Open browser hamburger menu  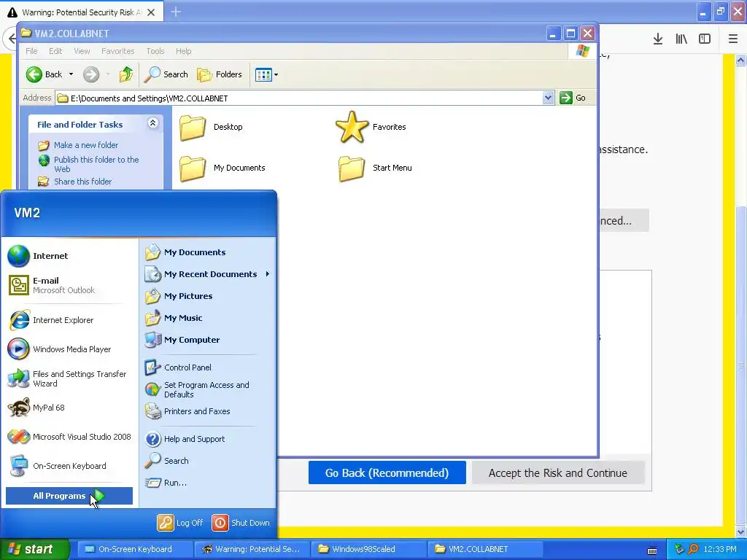tap(733, 39)
